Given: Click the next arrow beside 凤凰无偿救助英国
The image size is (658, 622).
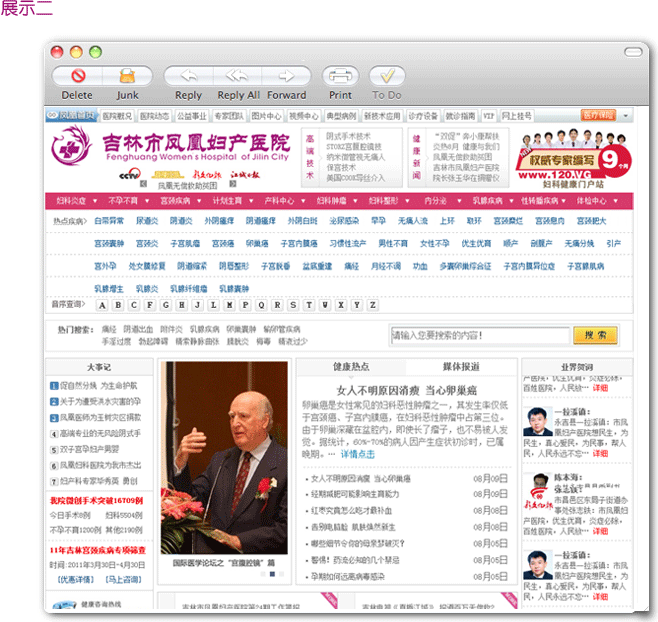Looking at the screenshot, I should [x=233, y=184].
